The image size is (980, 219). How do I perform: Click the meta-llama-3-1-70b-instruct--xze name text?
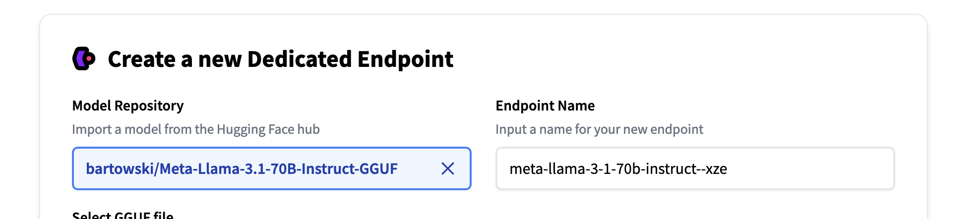(618, 169)
